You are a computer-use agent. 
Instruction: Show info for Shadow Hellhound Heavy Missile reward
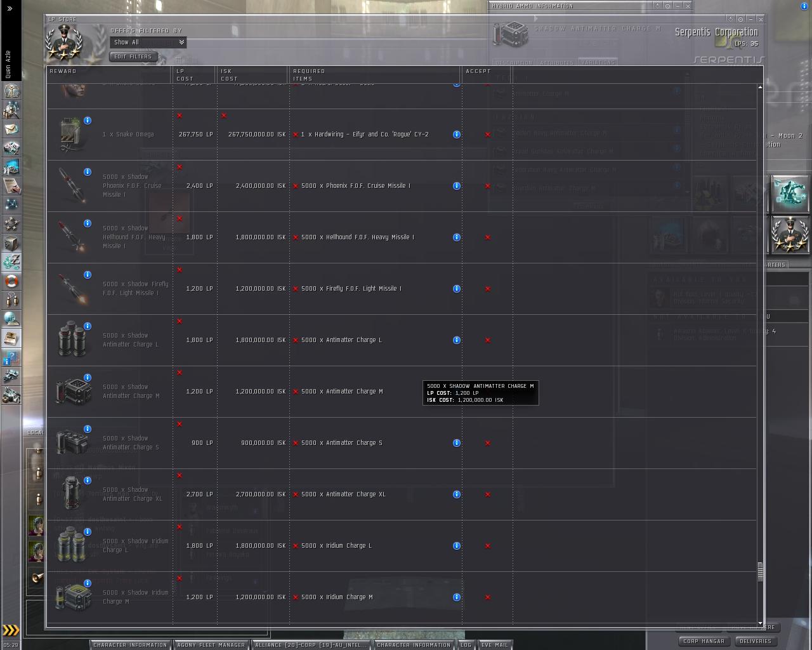[x=88, y=223]
